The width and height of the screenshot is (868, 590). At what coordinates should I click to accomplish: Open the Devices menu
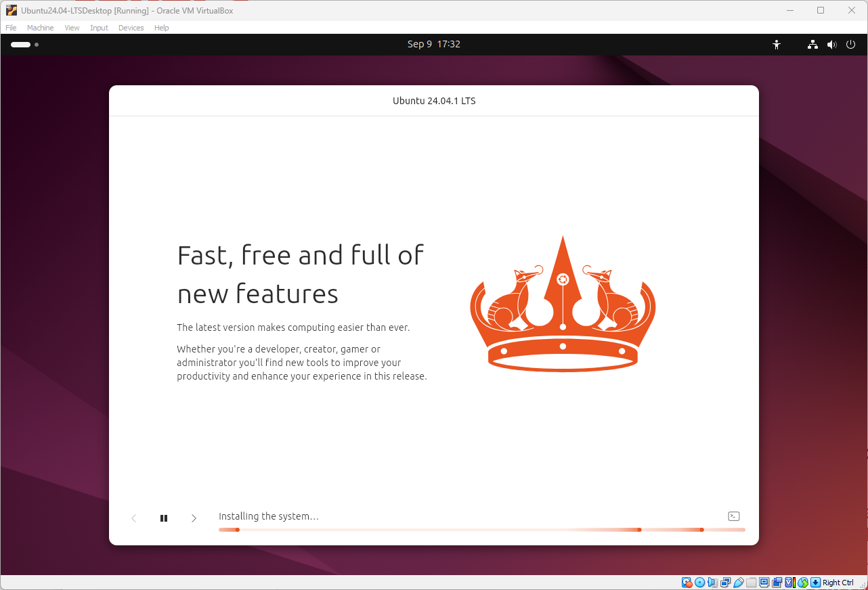(131, 28)
